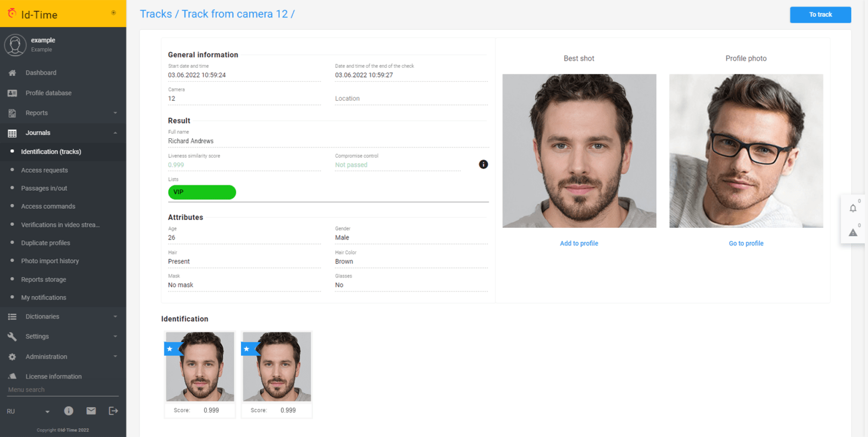Click the Go to profile link
This screenshot has height=437, width=868.
coord(746,243)
